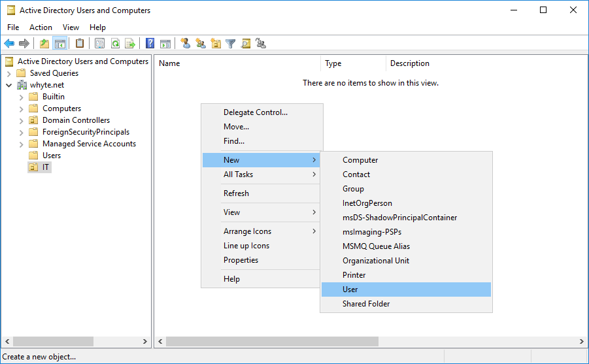589x364 pixels.
Task: Select the Users container in tree
Action: 52,156
